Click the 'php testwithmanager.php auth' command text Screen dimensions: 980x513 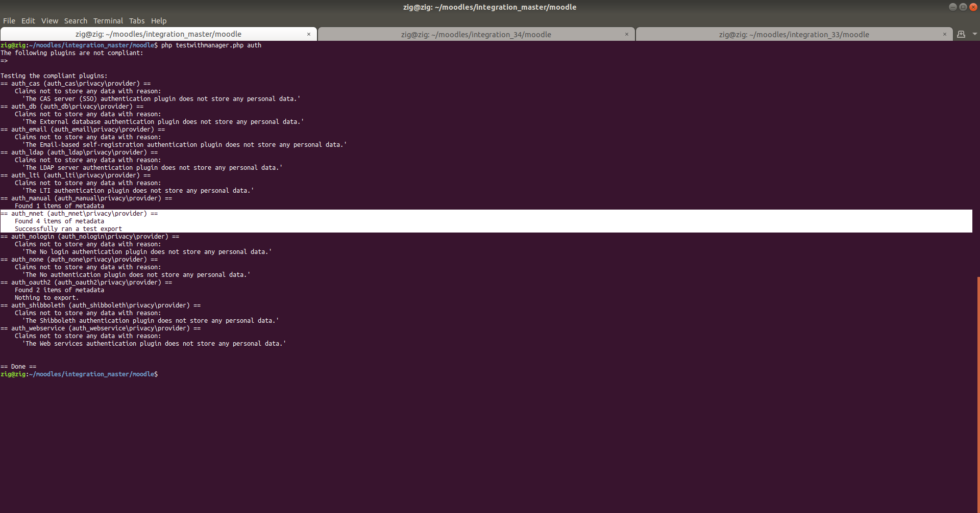tap(211, 45)
